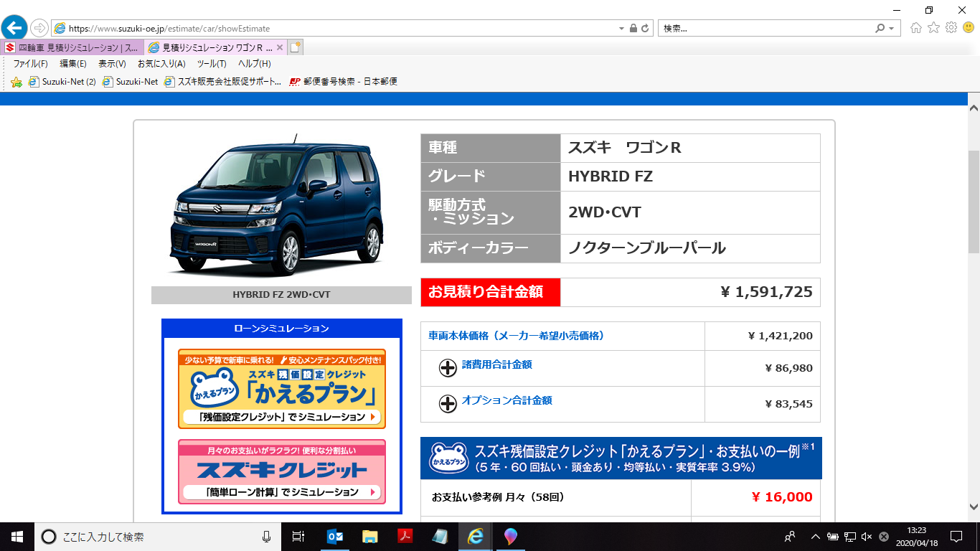Click the vertical scrollbar thumb

tap(974, 202)
